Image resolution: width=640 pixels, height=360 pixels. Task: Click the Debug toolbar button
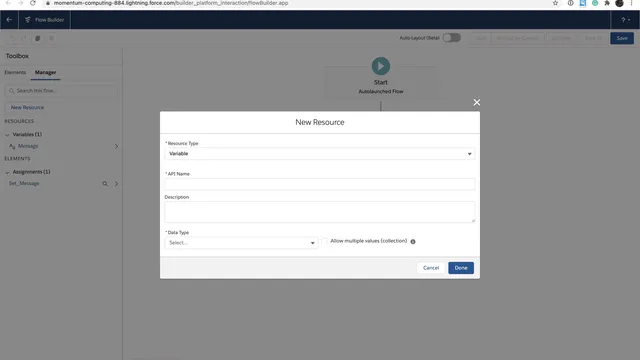click(518, 38)
